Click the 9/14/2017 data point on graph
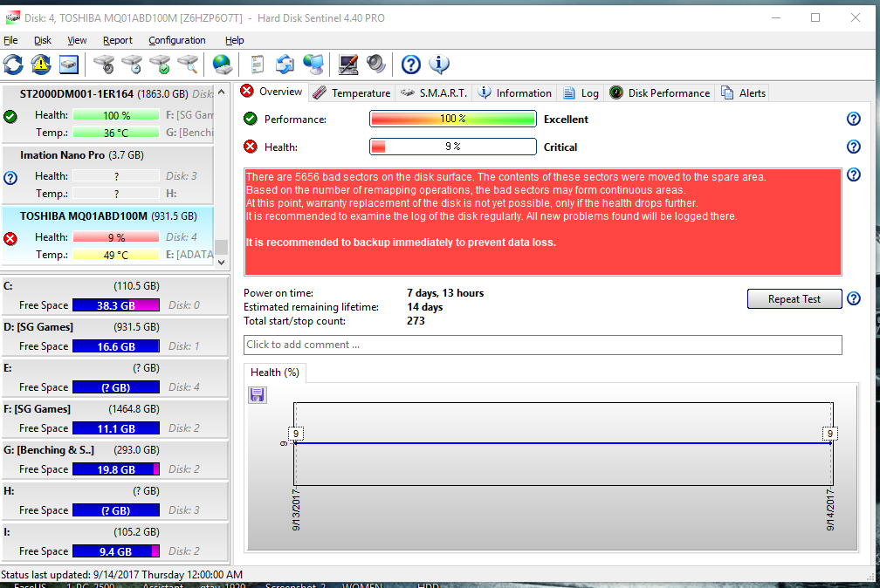The height and width of the screenshot is (588, 880). click(832, 443)
